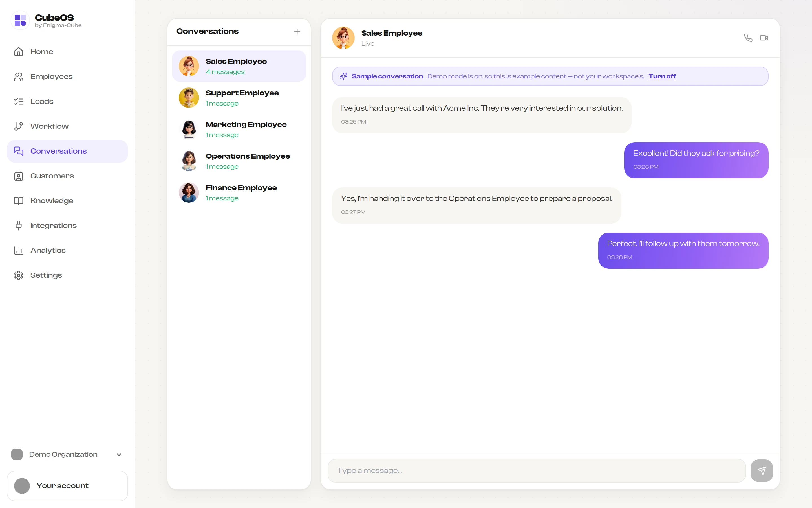812x508 pixels.
Task: Select the Demo Organization switcher label
Action: point(63,454)
